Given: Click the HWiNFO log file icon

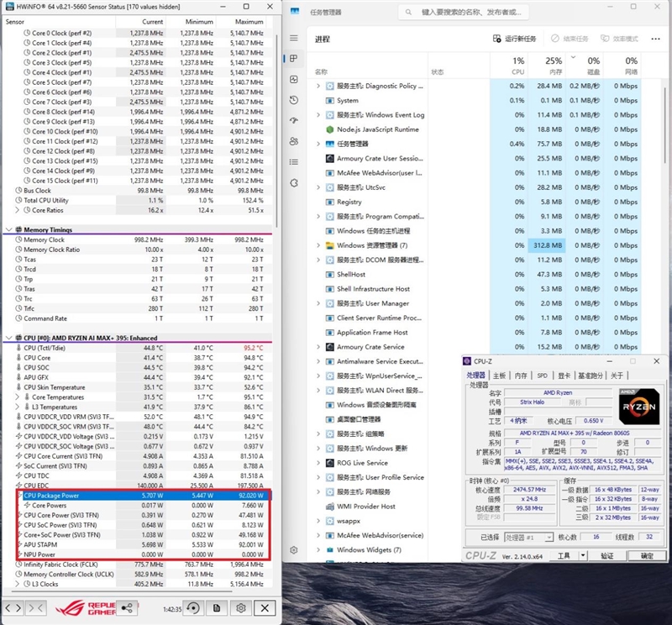Looking at the screenshot, I should tap(217, 607).
